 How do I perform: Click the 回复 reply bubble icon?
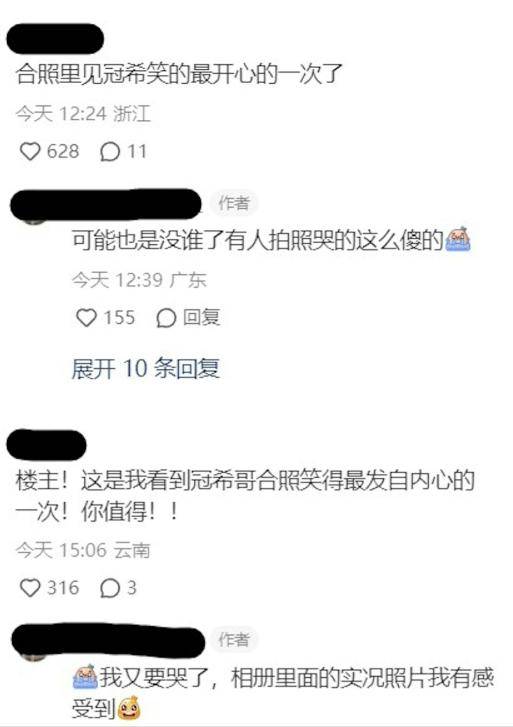[166, 318]
